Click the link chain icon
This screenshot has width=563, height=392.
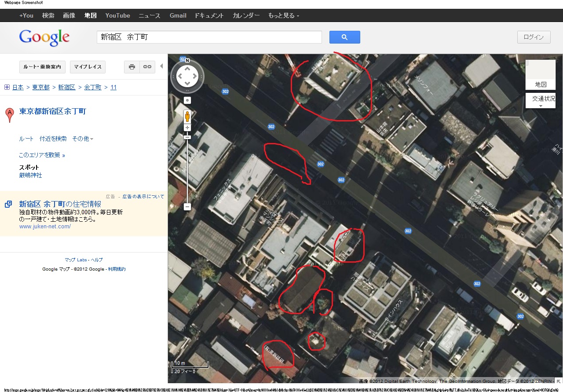tap(147, 67)
